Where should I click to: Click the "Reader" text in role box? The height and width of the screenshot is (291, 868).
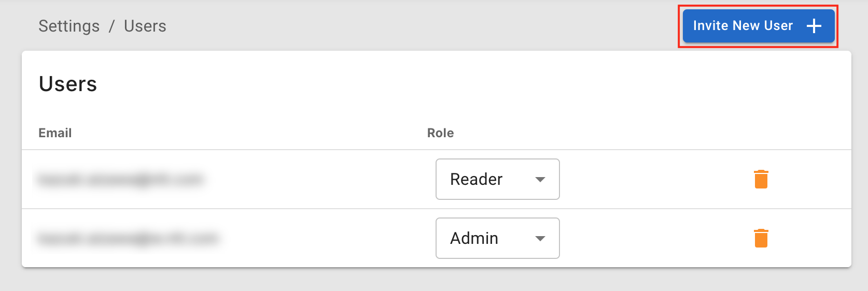point(476,179)
